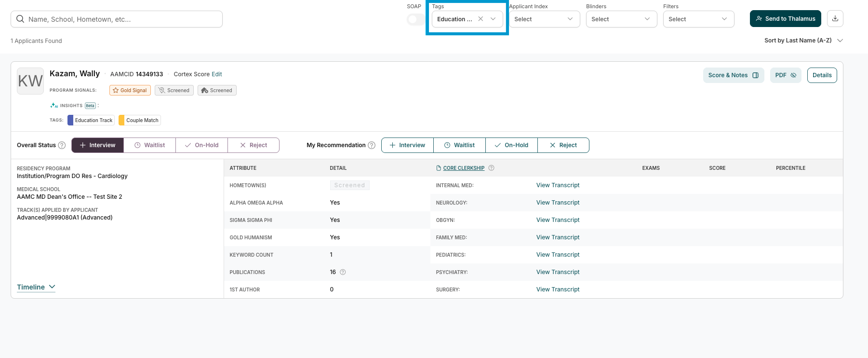Click the download icon next to Send to Thalamus
Image resolution: width=868 pixels, height=358 pixels.
pyautogui.click(x=835, y=19)
